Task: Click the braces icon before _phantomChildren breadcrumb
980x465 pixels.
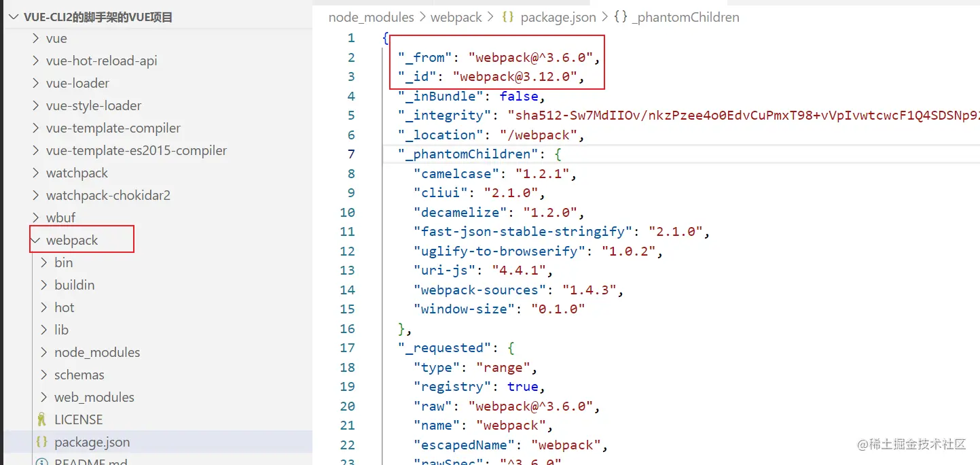Action: (x=621, y=17)
